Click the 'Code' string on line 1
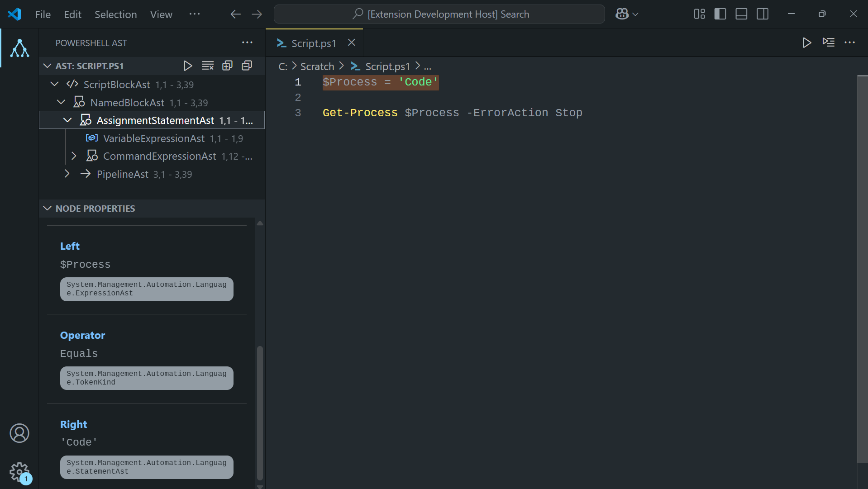The image size is (868, 489). coord(418,82)
